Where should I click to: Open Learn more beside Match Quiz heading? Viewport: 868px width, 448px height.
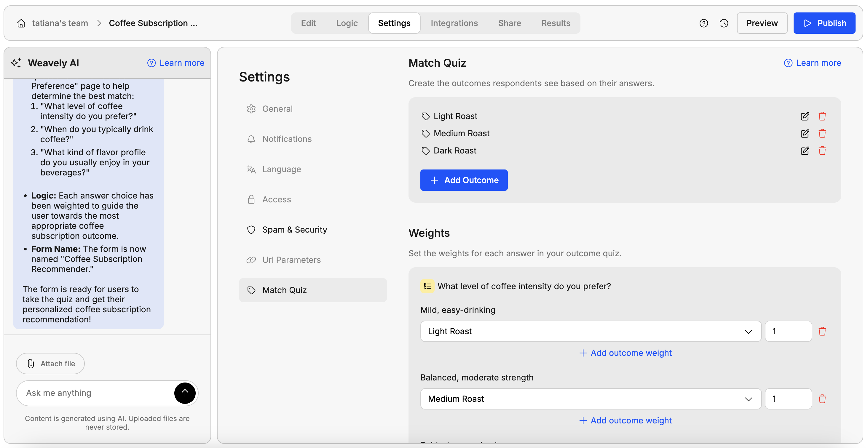(812, 63)
